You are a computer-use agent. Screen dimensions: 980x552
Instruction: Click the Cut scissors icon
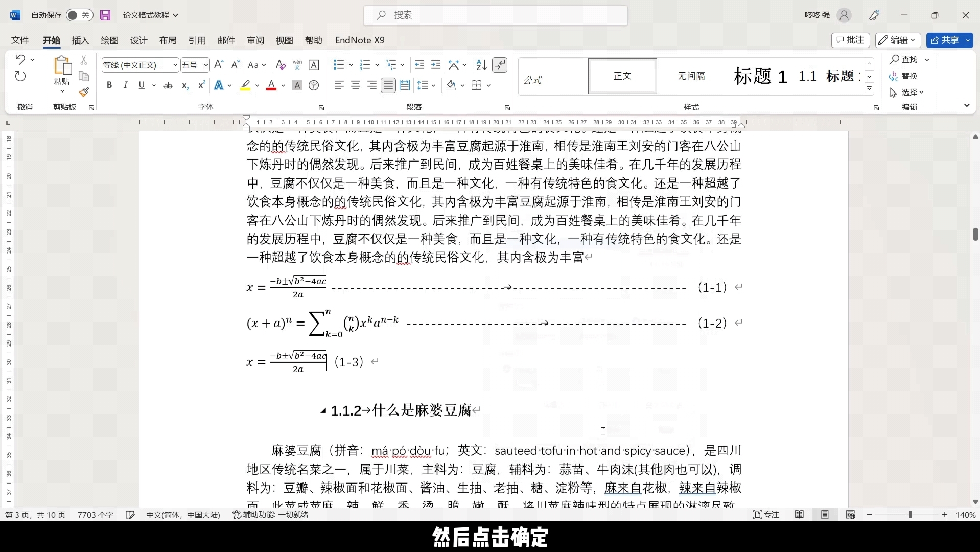(84, 60)
